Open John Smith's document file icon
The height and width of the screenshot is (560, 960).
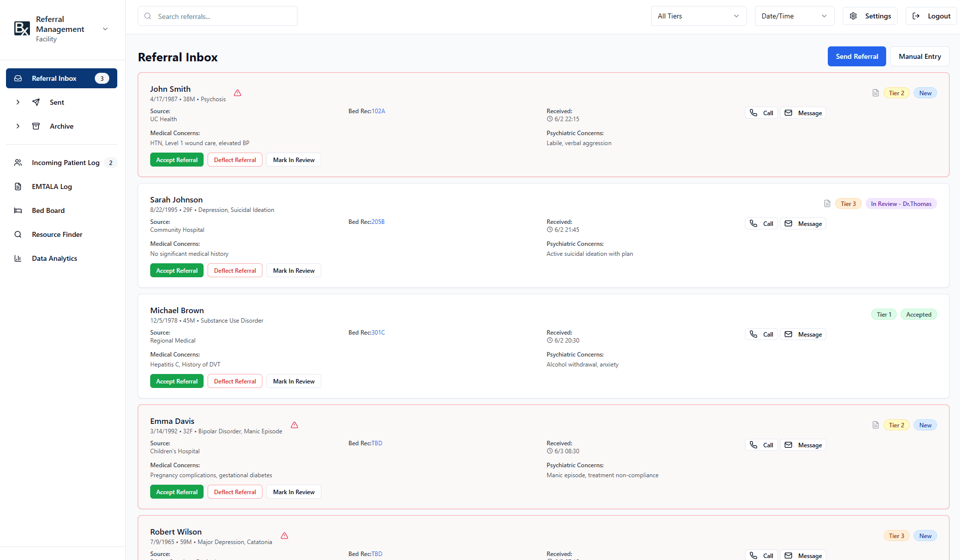click(x=876, y=93)
